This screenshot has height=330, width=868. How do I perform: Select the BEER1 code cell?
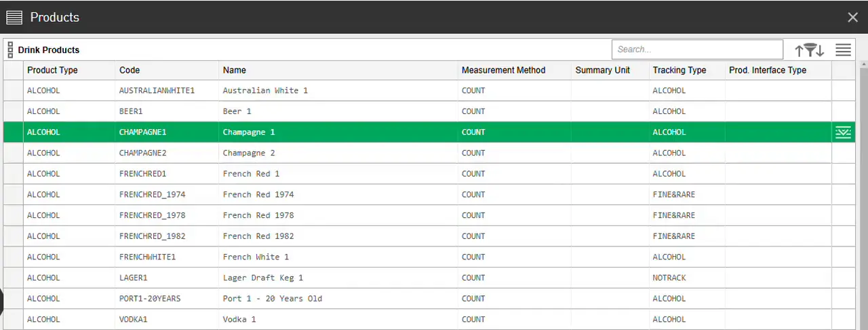click(167, 111)
